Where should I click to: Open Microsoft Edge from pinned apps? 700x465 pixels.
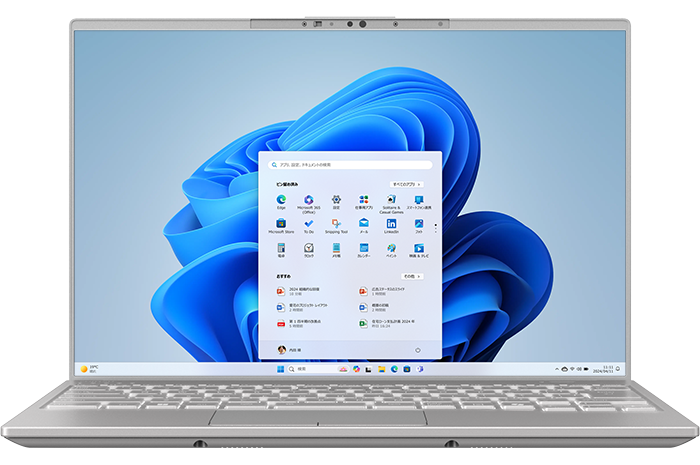tap(281, 201)
